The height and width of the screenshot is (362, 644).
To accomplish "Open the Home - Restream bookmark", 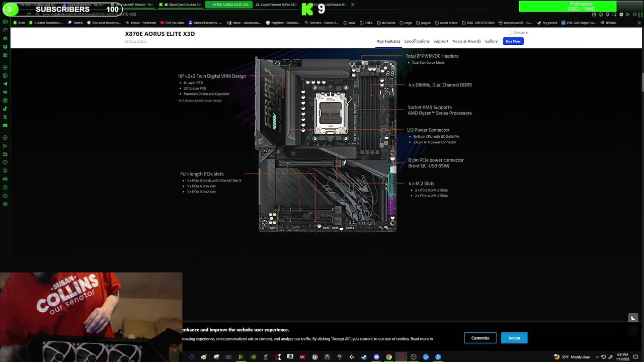I will (x=140, y=23).
